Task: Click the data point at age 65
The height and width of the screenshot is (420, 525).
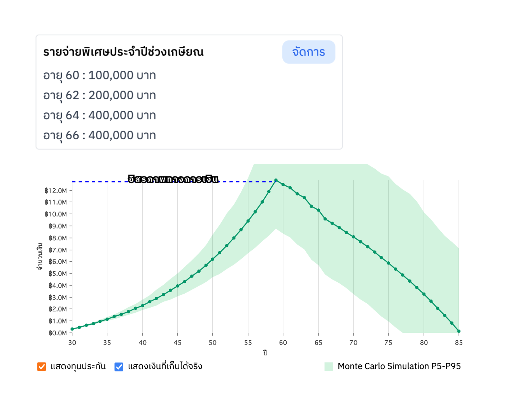Action: [x=318, y=210]
